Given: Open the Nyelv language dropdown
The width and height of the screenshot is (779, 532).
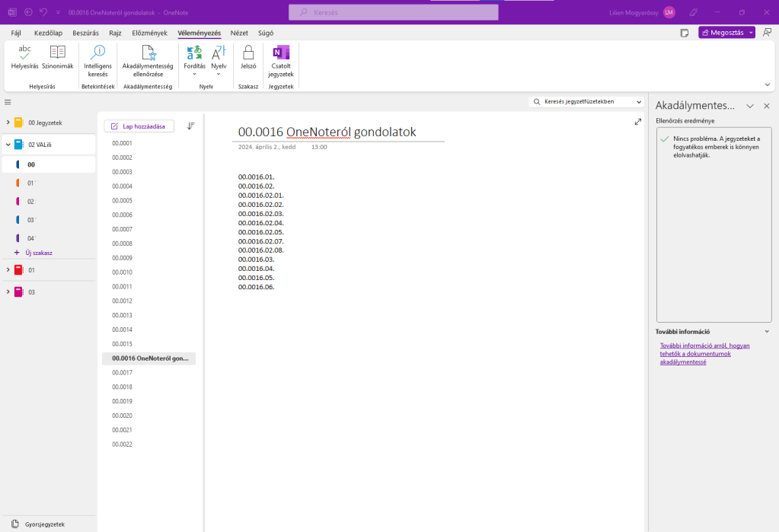Looking at the screenshot, I should (219, 59).
